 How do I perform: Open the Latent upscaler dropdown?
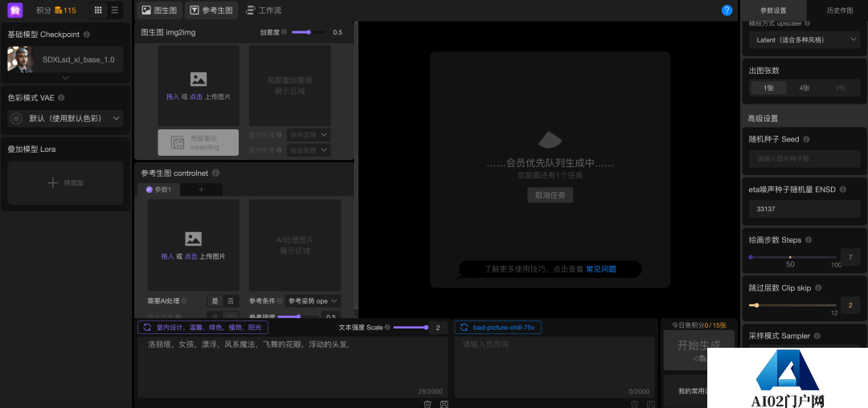804,40
